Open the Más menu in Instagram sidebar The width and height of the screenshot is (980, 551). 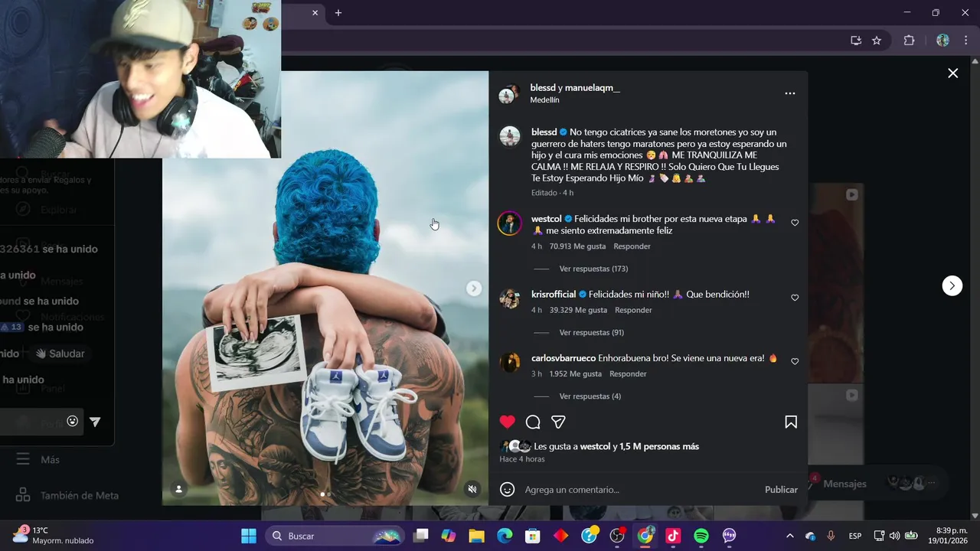coord(38,459)
